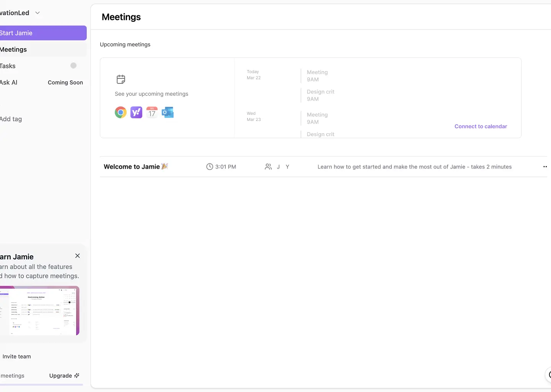Click the participants icon in the Welcome row
This screenshot has width=551, height=392.
click(x=268, y=167)
